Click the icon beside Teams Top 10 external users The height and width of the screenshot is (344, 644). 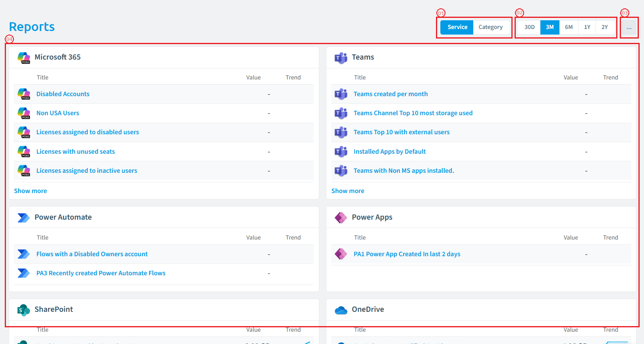click(x=341, y=132)
